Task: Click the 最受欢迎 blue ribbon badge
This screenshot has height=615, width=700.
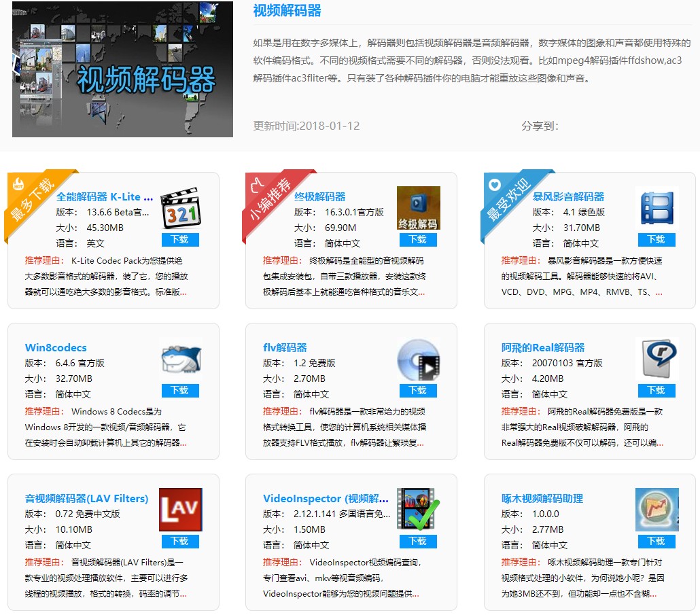Action: point(510,198)
